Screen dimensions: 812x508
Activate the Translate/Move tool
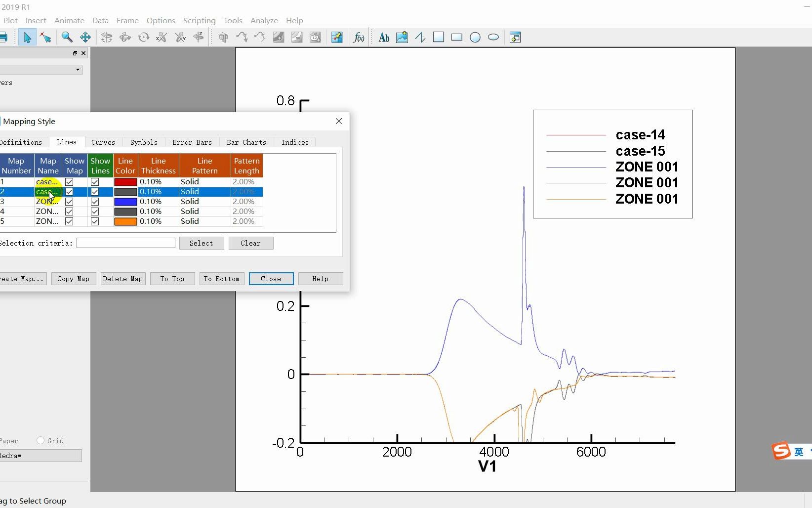(x=84, y=37)
